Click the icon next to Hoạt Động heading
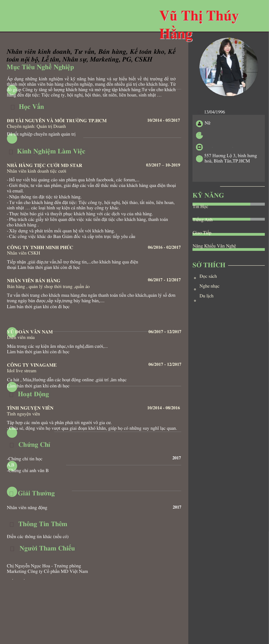The image size is (269, 644). pos(11,394)
